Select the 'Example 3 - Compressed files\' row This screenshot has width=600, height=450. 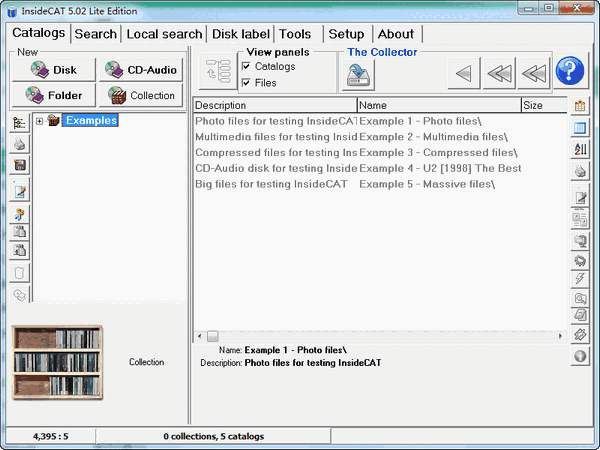[380, 153]
